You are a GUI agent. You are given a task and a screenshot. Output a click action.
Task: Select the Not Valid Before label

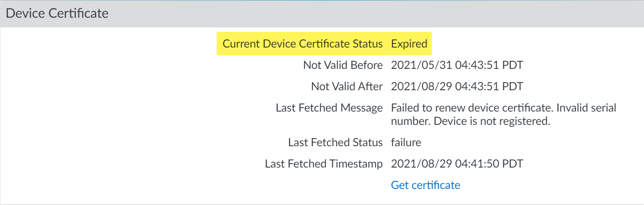pyautogui.click(x=343, y=65)
